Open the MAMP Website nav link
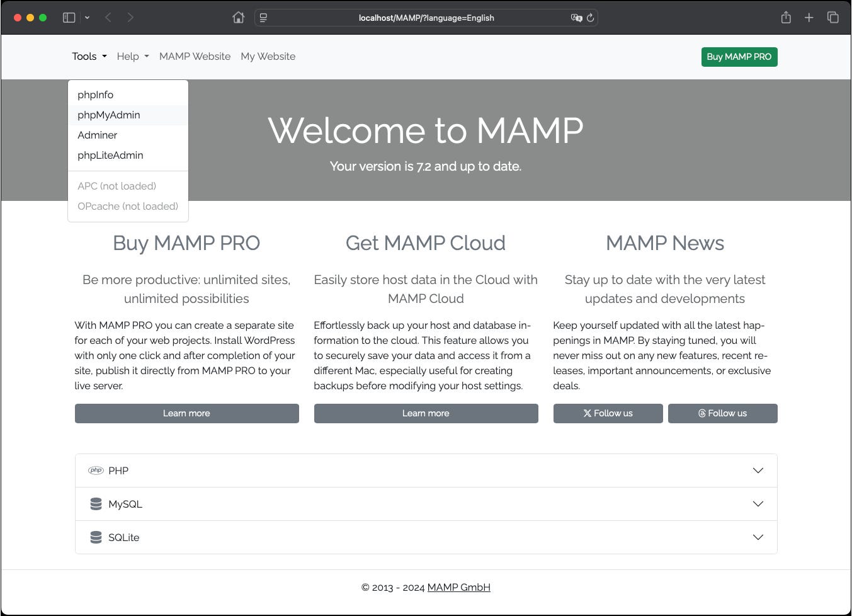Viewport: 852px width, 616px height. pos(195,57)
